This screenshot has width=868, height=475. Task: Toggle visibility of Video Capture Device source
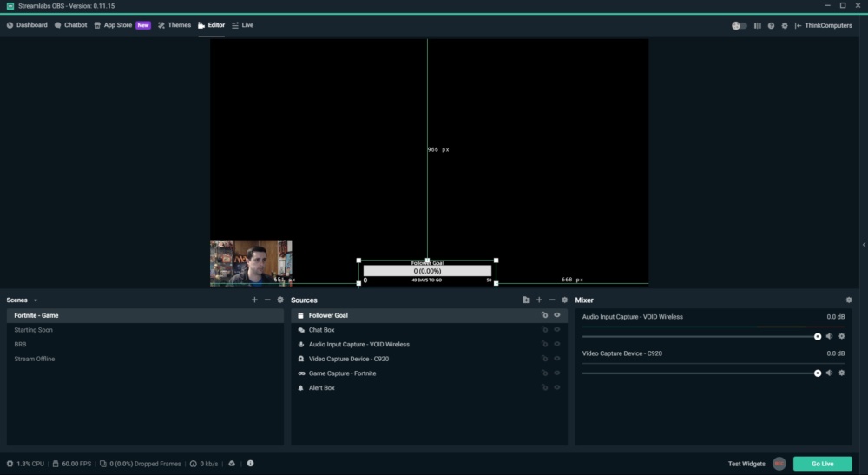[x=557, y=358]
